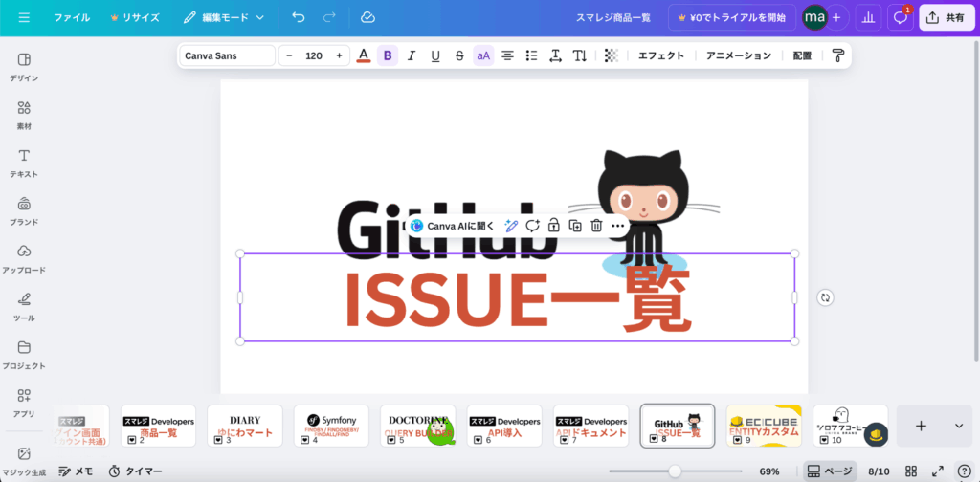980x482 pixels.
Task: Click the 共有 share button
Action: click(946, 17)
